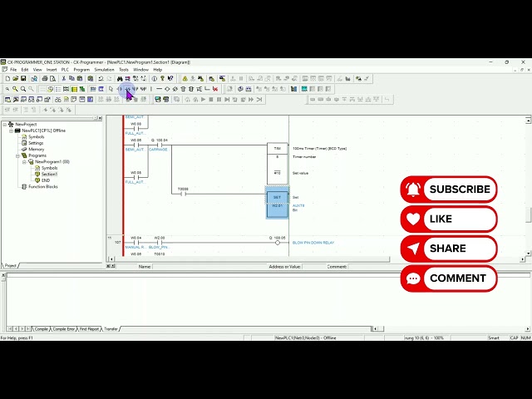The width and height of the screenshot is (532, 399).
Task: Click the About info icon
Action: click(155, 79)
